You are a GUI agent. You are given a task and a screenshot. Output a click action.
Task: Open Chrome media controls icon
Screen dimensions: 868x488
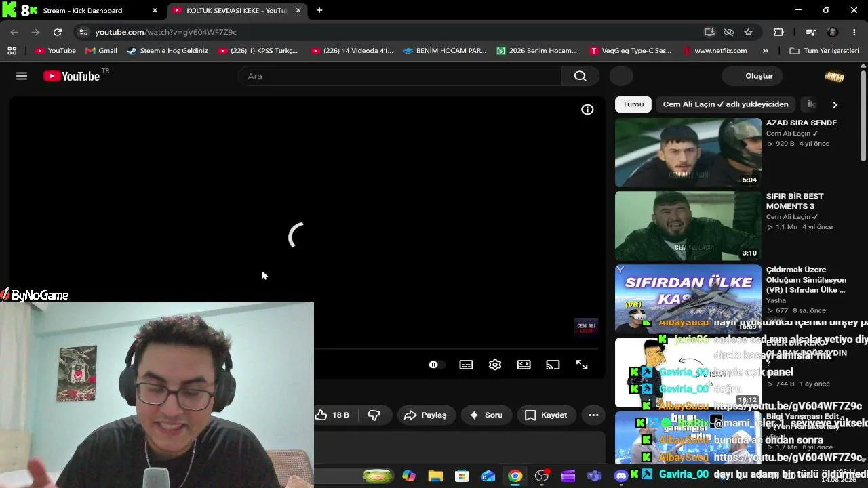(810, 32)
